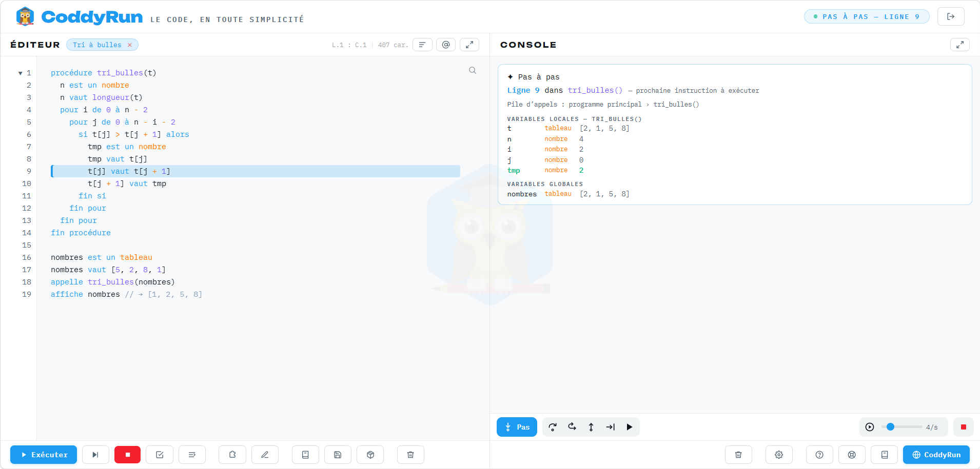
Task: Click the save floppy disk icon
Action: click(x=338, y=455)
